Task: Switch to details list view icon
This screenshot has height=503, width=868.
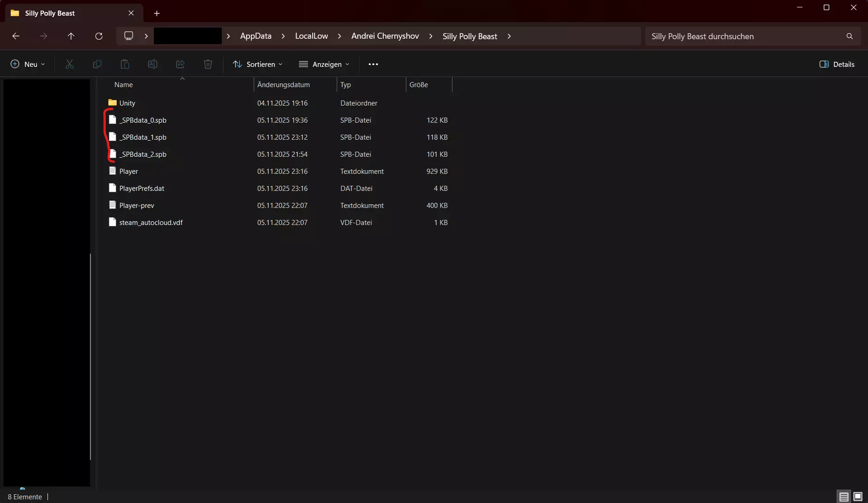Action: coord(844,497)
